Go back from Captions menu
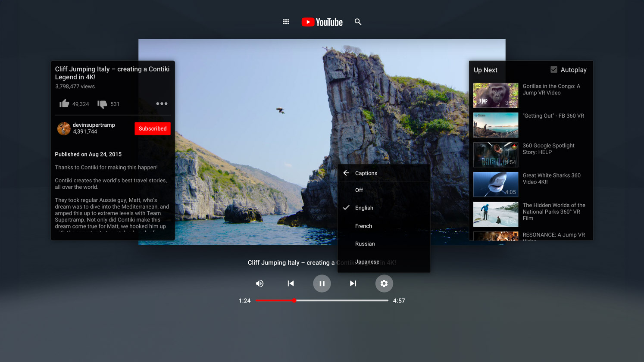Screen dimensions: 644x362 point(346,173)
